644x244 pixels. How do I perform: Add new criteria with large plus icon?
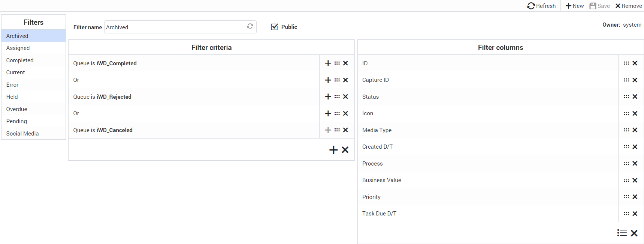(x=333, y=150)
